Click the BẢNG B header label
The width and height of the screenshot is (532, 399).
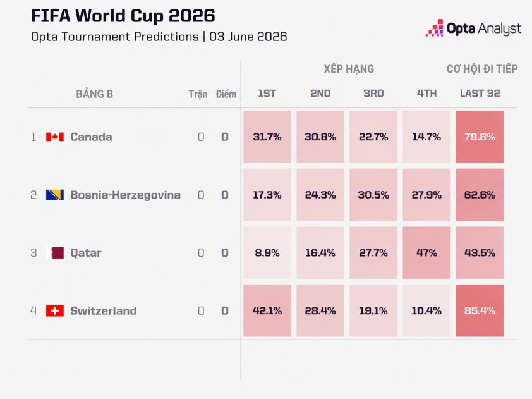94,94
